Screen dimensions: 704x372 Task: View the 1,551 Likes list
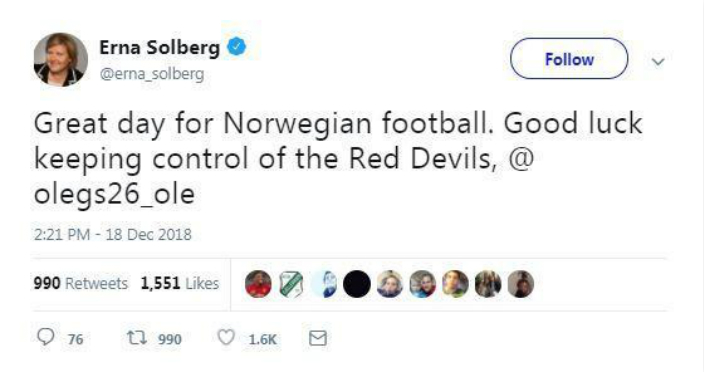[180, 284]
